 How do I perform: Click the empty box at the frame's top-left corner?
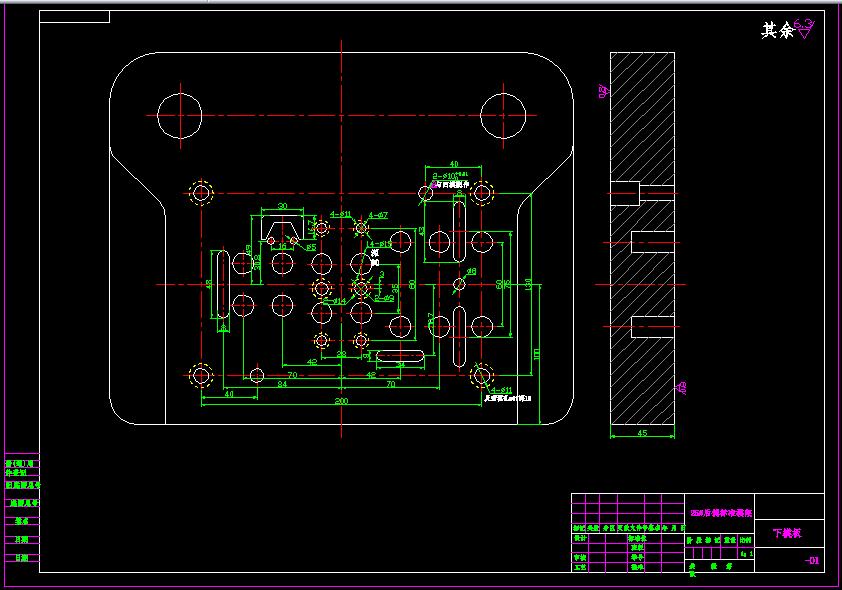(75, 17)
